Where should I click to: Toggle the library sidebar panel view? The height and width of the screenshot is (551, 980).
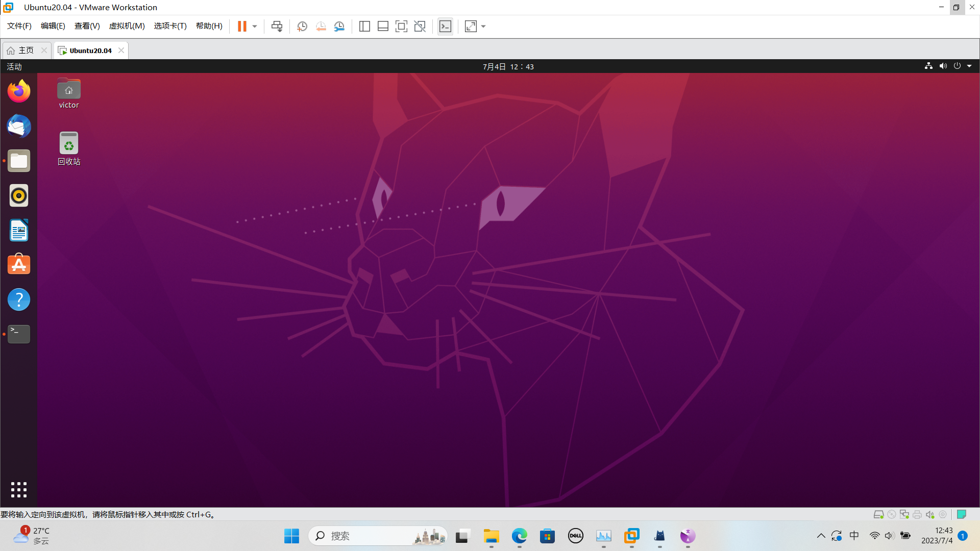364,26
